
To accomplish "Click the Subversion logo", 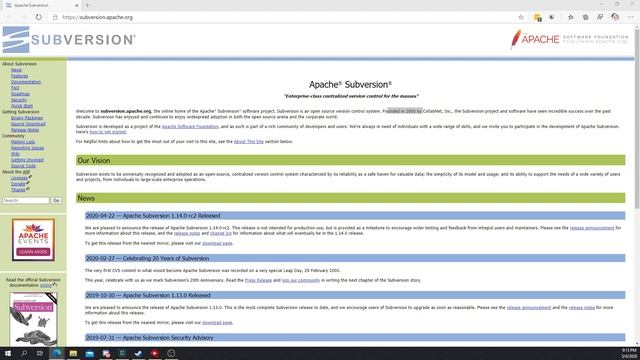I will (x=69, y=40).
